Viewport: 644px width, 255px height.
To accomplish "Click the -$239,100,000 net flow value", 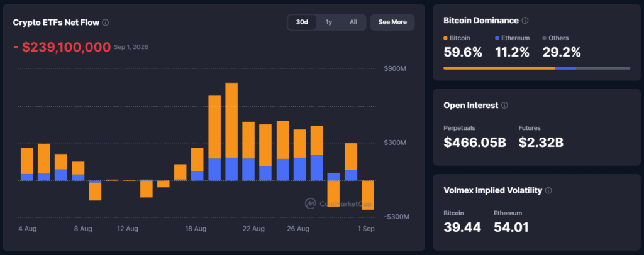I will pos(62,47).
